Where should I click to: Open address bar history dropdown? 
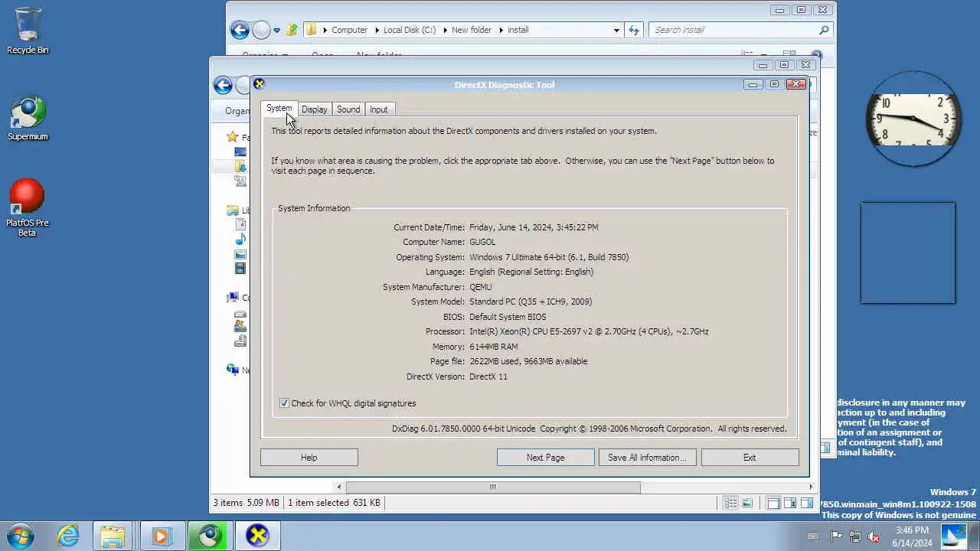point(616,30)
